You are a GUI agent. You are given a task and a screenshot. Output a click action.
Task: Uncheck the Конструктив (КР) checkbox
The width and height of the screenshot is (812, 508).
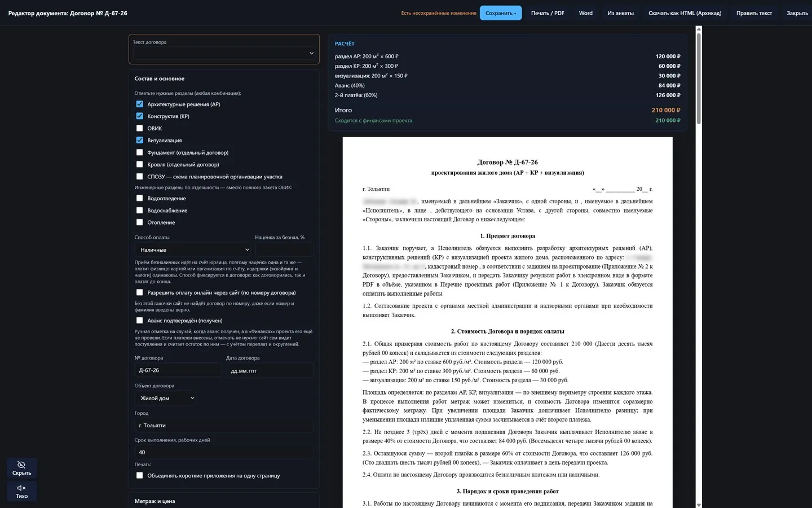tap(139, 116)
